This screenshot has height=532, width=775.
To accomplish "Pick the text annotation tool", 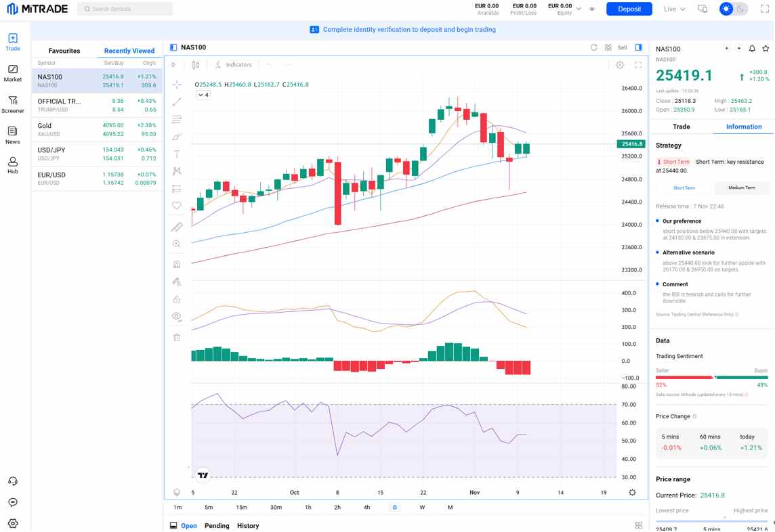I will (x=177, y=154).
